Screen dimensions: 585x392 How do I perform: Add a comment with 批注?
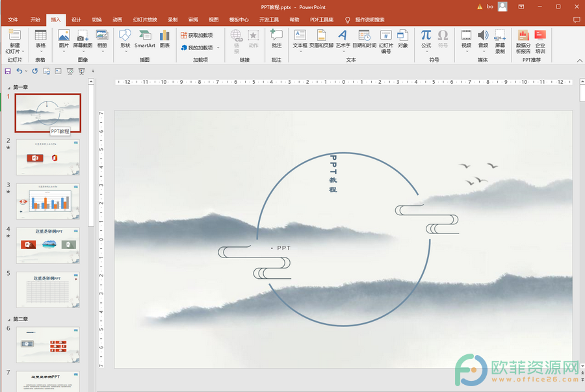coord(276,40)
